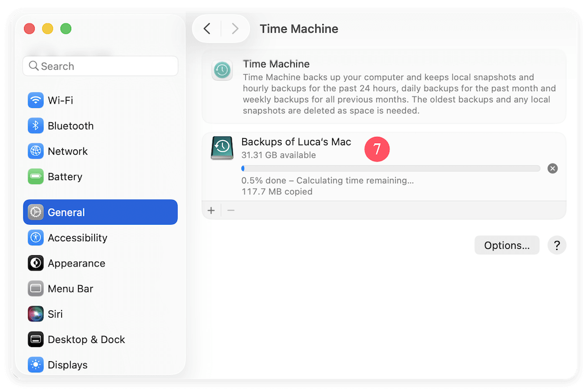The width and height of the screenshot is (588, 390).
Task: Click the Search field
Action: [x=100, y=66]
